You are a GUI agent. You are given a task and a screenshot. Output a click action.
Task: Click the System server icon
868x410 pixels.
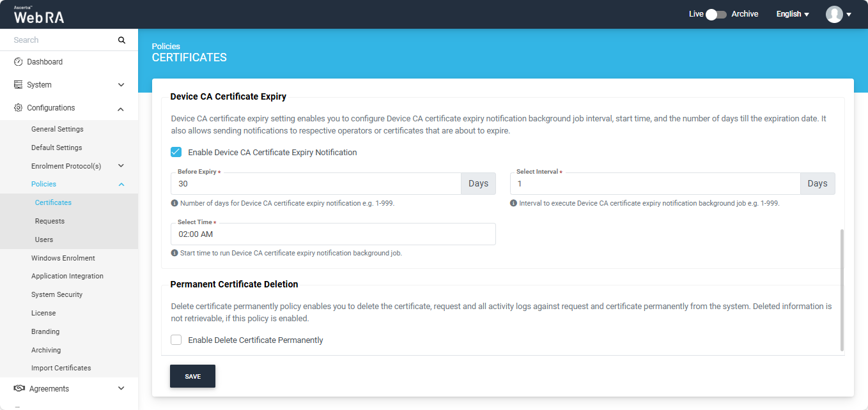tap(19, 85)
